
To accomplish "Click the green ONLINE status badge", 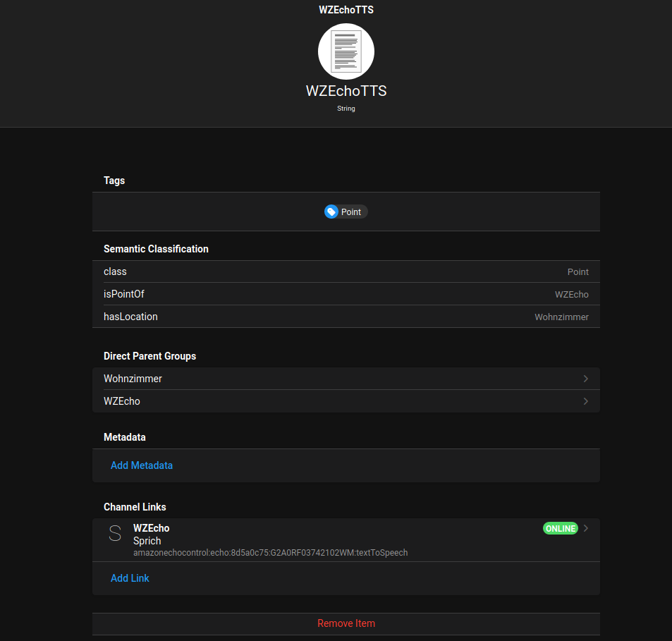I will pos(561,528).
